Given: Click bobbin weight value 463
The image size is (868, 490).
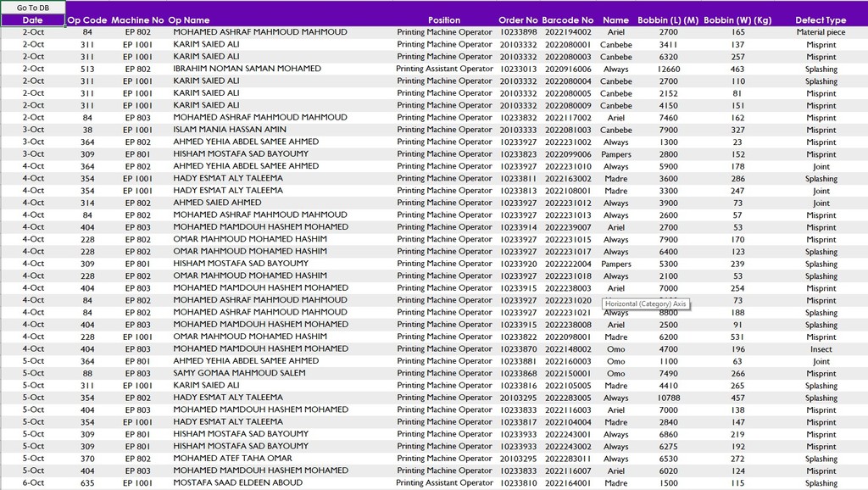Looking at the screenshot, I should click(737, 69).
